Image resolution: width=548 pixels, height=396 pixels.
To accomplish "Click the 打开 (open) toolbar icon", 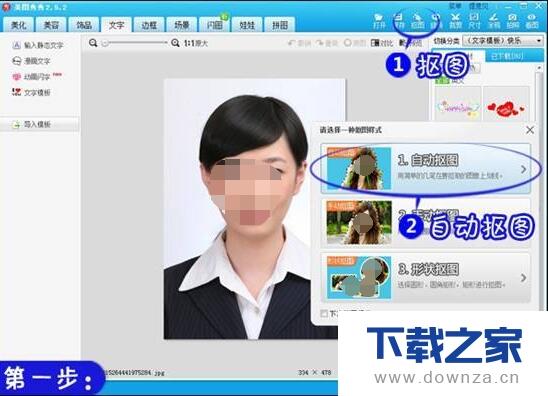I will pos(379,21).
